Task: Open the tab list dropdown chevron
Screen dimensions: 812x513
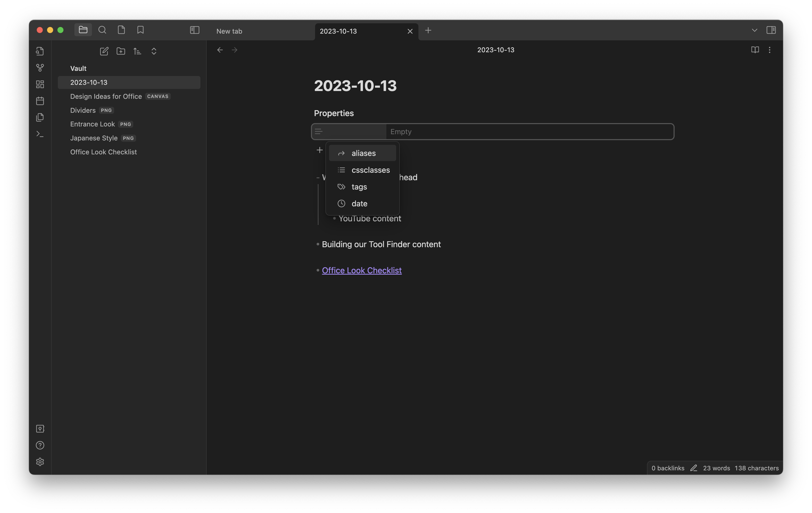Action: [754, 30]
